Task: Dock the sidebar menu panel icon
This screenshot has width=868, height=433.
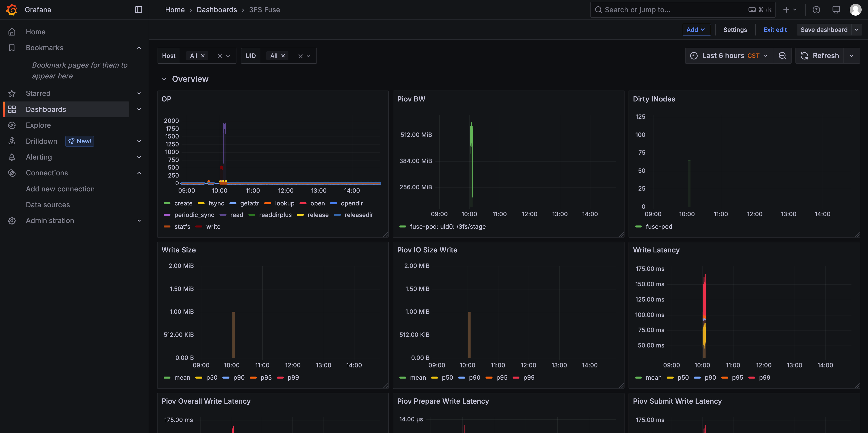Action: [139, 9]
